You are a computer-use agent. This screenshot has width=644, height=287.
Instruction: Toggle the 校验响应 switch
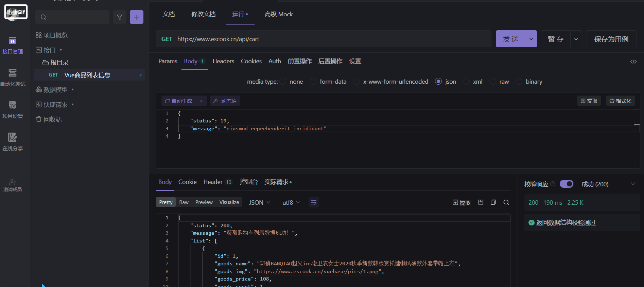click(x=566, y=184)
